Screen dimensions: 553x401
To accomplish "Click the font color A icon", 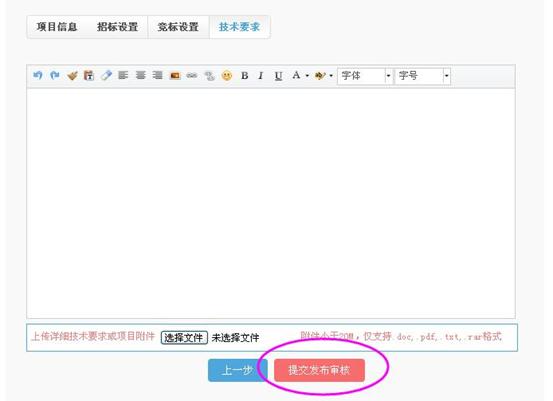I will click(x=296, y=75).
